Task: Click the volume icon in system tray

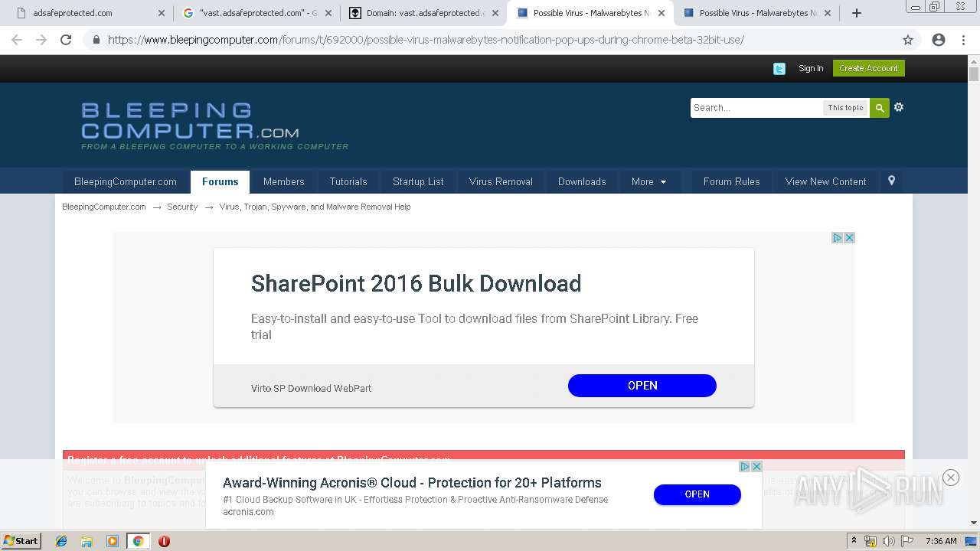Action: 888,541
